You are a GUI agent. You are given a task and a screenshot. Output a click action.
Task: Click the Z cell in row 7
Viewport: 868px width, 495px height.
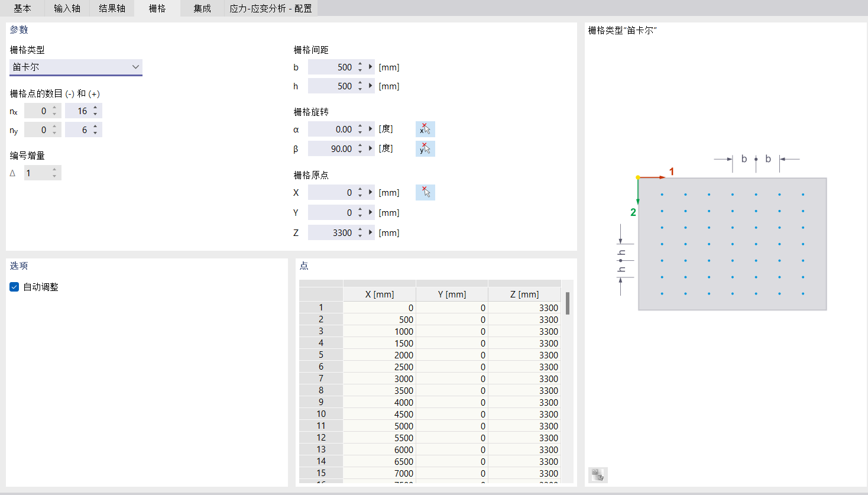[524, 378]
